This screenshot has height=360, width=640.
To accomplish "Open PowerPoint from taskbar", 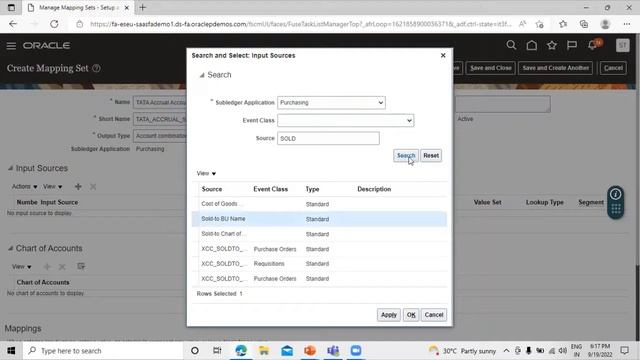I will click(x=310, y=351).
